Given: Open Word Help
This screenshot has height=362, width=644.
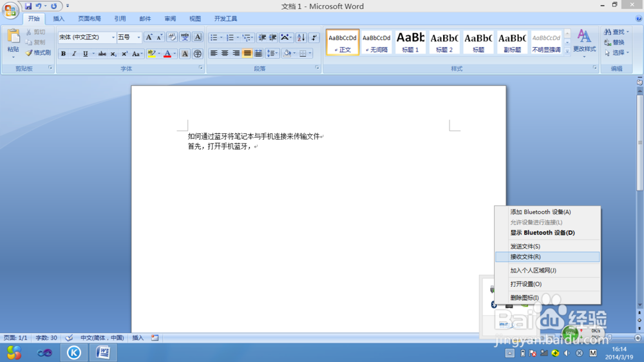Looking at the screenshot, I should tap(639, 19).
